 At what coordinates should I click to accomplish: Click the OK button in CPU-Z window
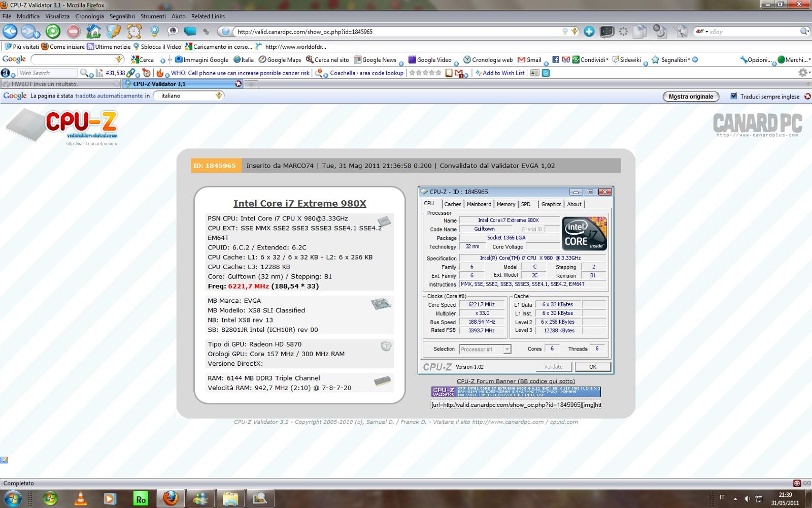(x=592, y=367)
